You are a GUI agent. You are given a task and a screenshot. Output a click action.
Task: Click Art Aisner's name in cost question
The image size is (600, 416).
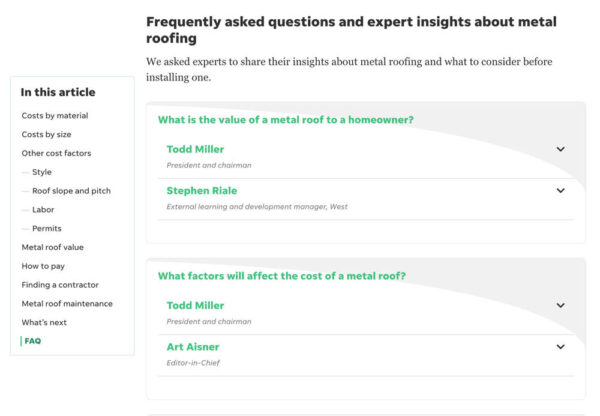[193, 347]
